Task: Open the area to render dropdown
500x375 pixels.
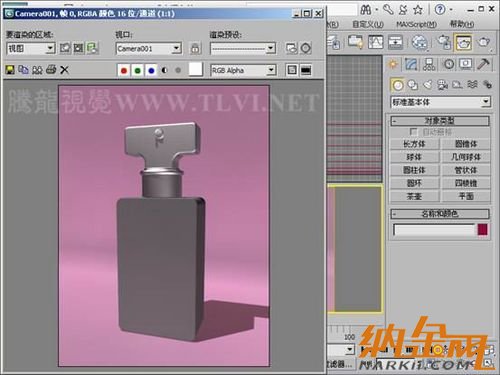Action: [x=31, y=49]
